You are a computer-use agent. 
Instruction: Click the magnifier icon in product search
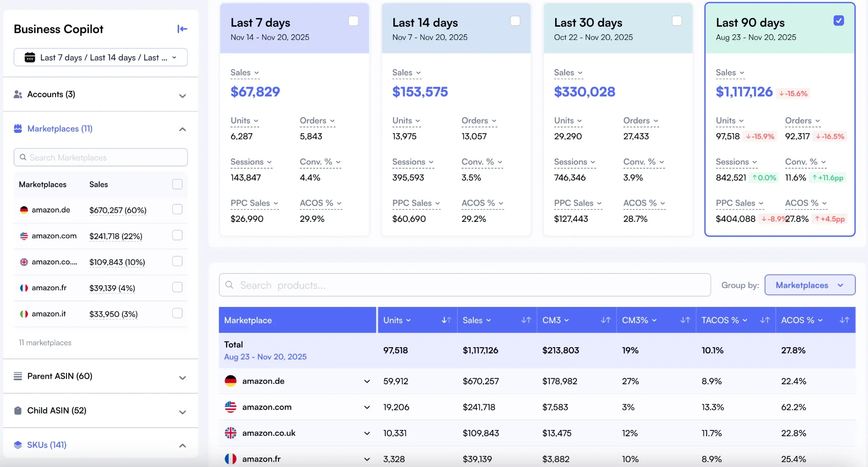(229, 285)
